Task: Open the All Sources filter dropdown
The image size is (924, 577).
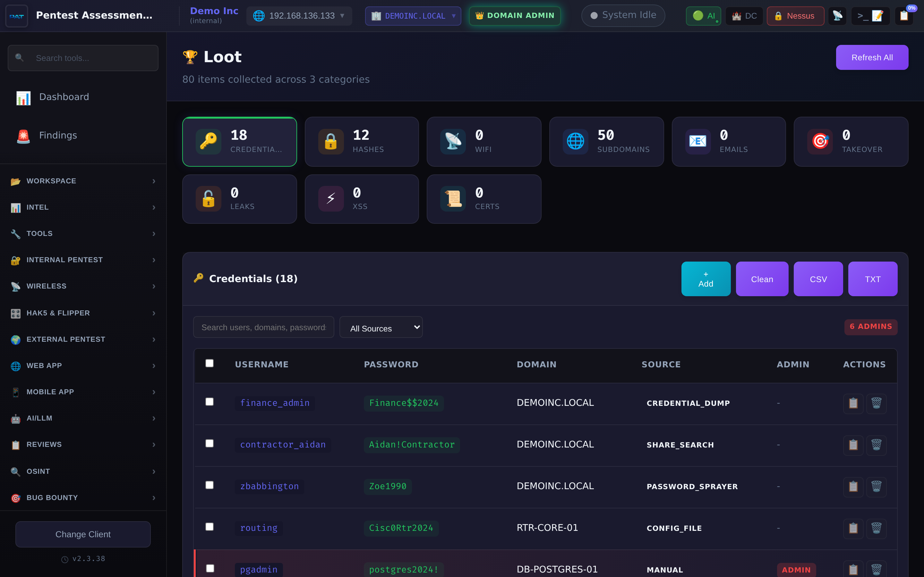Action: click(381, 327)
